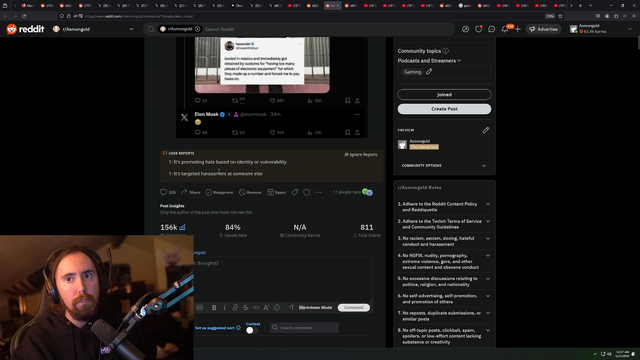
Task: Click Reapprove on the post
Action: click(x=219, y=192)
